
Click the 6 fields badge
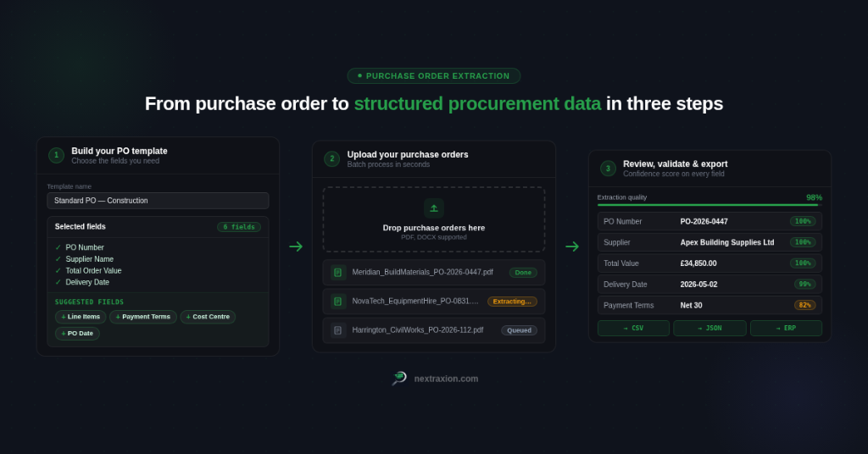239,227
